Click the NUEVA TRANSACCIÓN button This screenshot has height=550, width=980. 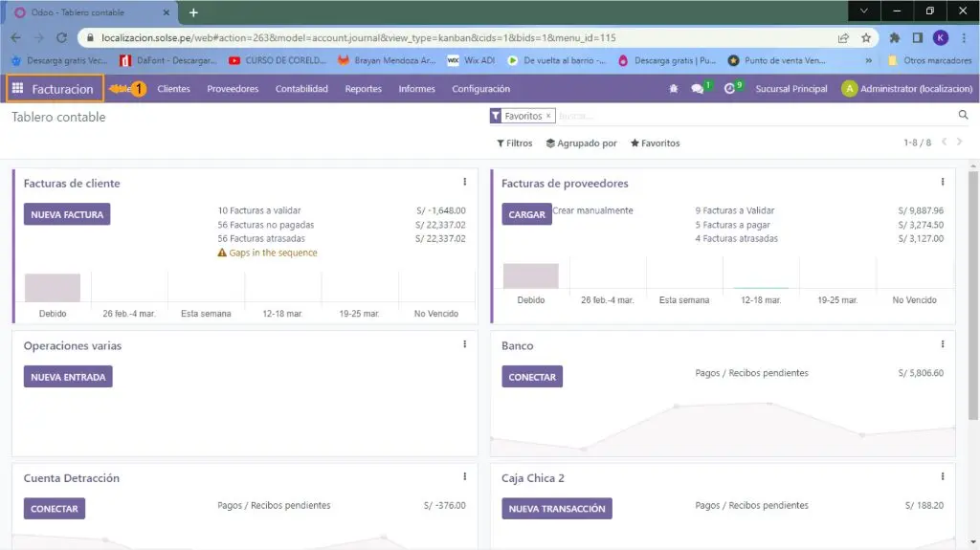point(556,509)
